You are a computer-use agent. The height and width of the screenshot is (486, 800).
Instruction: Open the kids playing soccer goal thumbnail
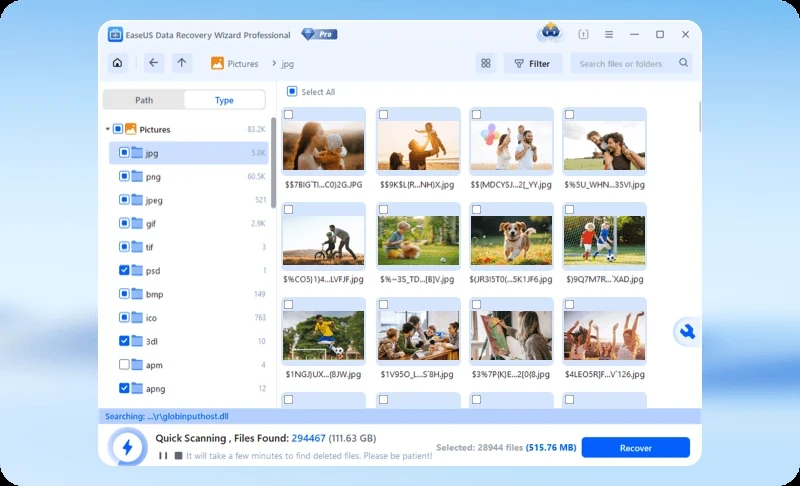pyautogui.click(x=604, y=240)
